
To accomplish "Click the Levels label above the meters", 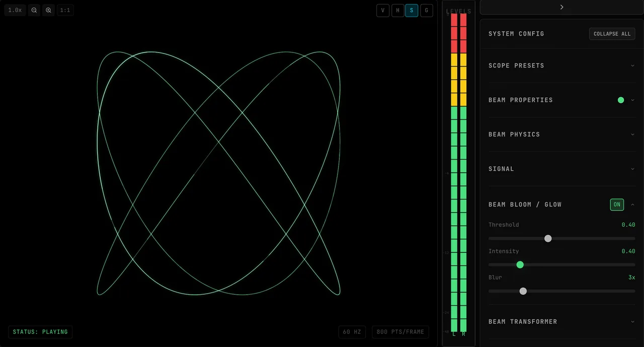I will (x=459, y=11).
